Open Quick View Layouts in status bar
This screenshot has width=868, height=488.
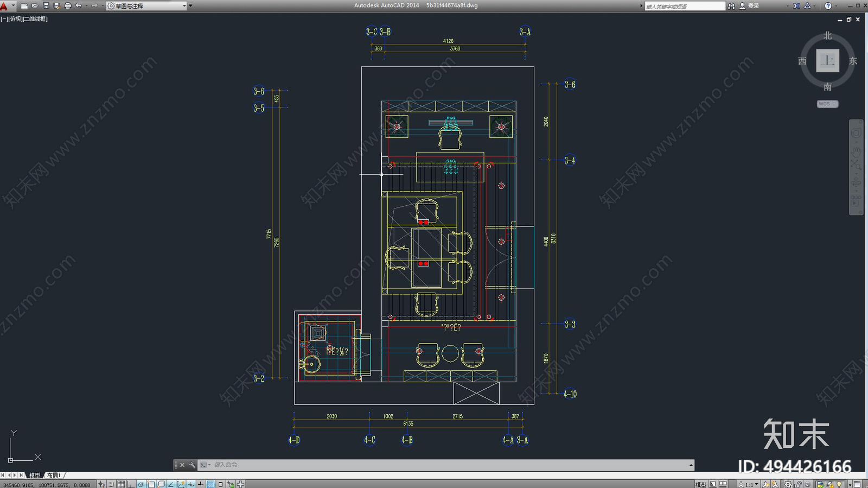pyautogui.click(x=713, y=484)
